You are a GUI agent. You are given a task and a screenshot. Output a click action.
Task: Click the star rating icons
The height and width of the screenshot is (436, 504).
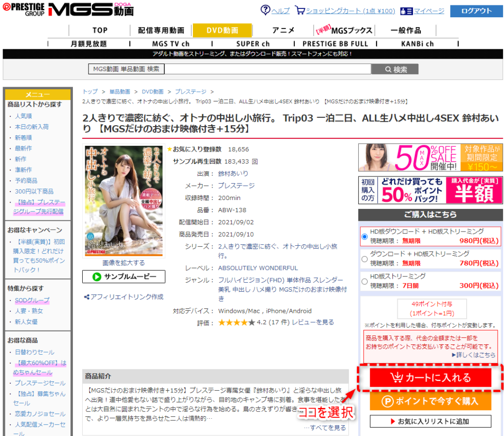click(237, 322)
